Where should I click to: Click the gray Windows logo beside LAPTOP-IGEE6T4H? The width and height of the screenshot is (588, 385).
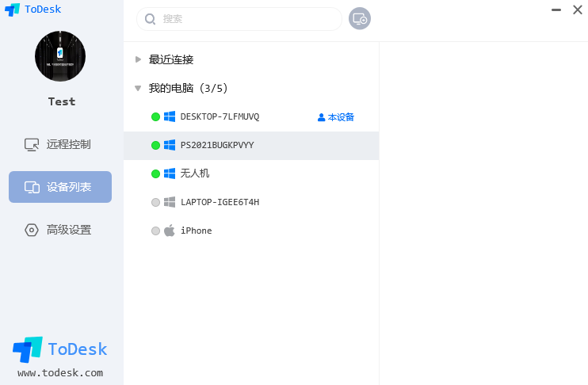(x=170, y=202)
